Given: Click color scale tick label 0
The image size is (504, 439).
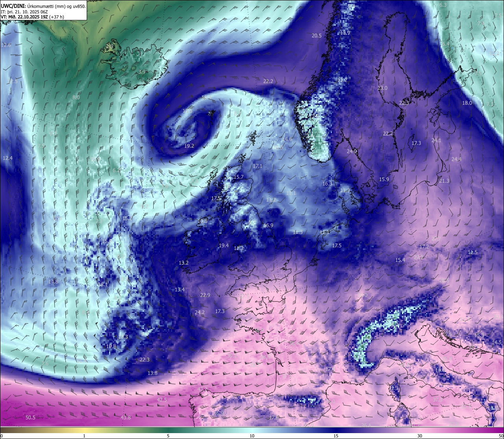Looking at the screenshot, I should (2, 436).
